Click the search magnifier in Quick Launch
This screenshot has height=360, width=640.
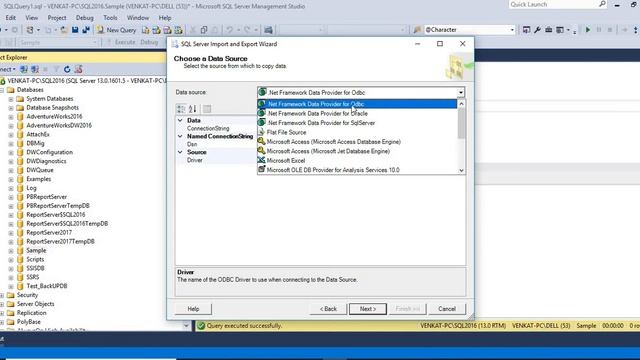tap(602, 4)
